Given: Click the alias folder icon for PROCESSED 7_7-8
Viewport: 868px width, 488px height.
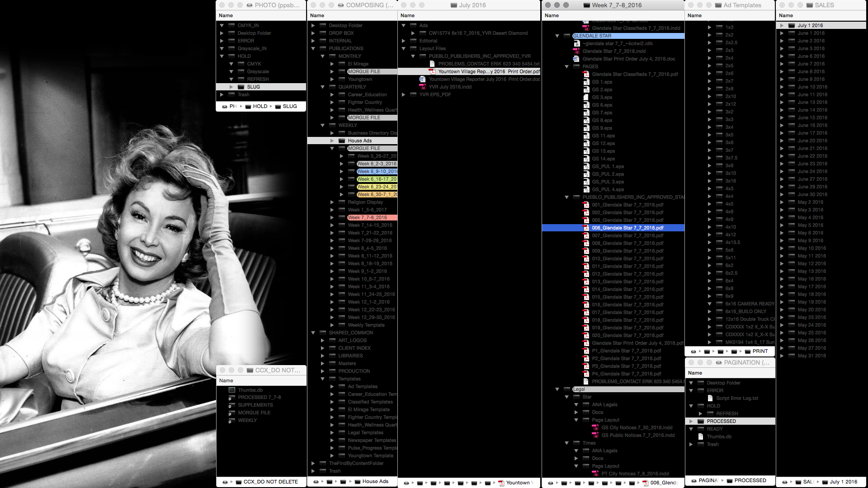Looking at the screenshot, I should [231, 398].
